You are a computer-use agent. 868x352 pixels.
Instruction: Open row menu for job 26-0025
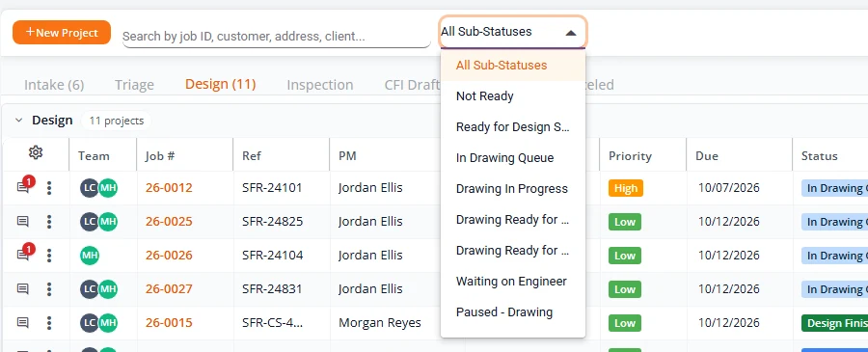[49, 222]
